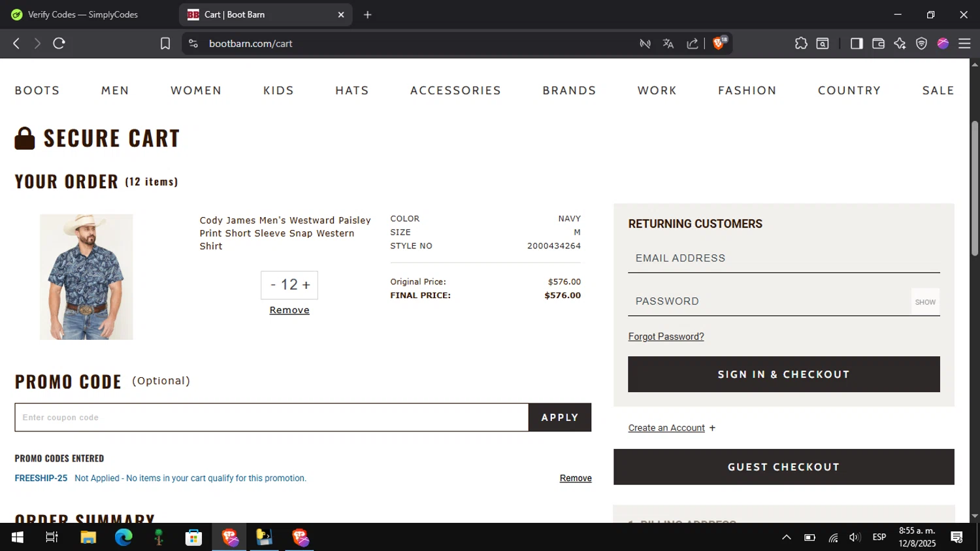Click the PASSWORD field
Screen dimensions: 980x551
pos(770,301)
